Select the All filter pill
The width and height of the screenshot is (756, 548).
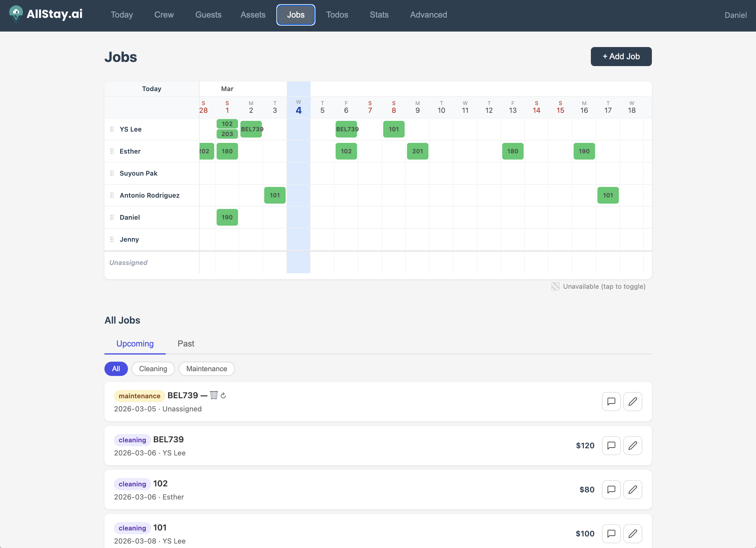pos(116,369)
